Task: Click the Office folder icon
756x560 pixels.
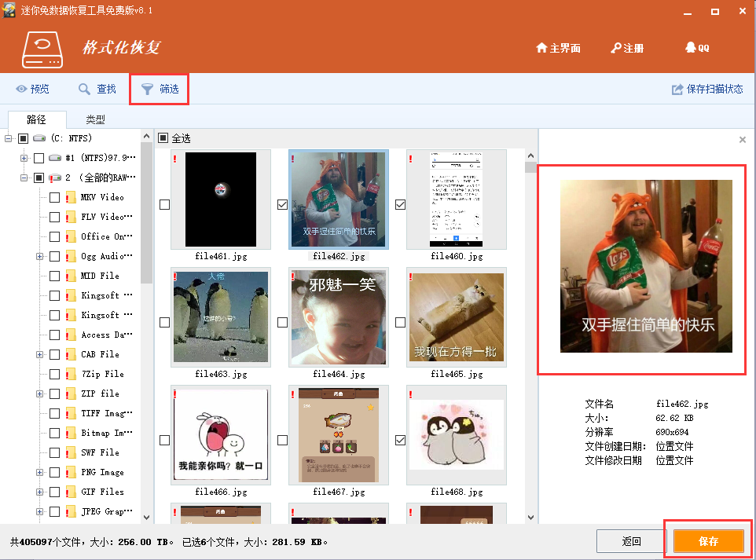Action: coord(71,236)
